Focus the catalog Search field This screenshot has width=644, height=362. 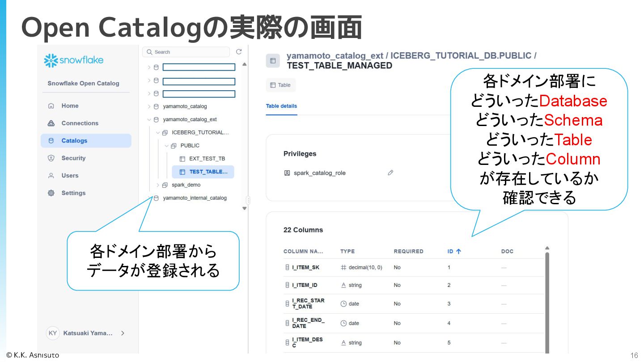186,52
